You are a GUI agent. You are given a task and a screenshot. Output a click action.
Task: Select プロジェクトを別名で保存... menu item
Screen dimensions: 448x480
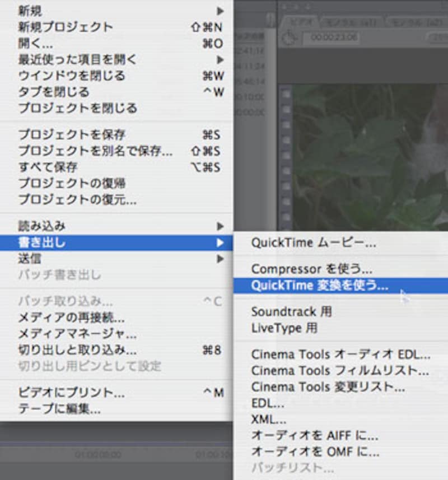click(x=95, y=151)
